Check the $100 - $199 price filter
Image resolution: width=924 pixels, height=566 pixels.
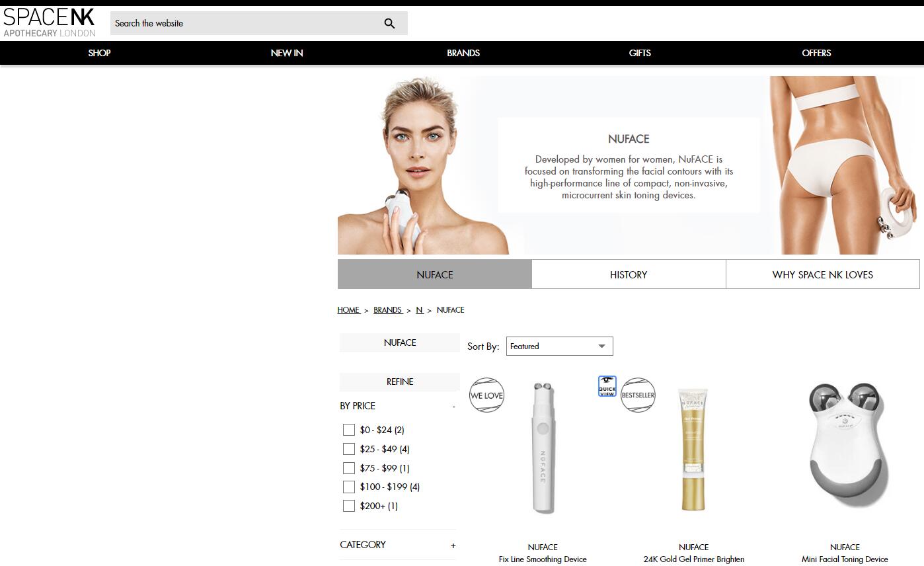click(349, 487)
